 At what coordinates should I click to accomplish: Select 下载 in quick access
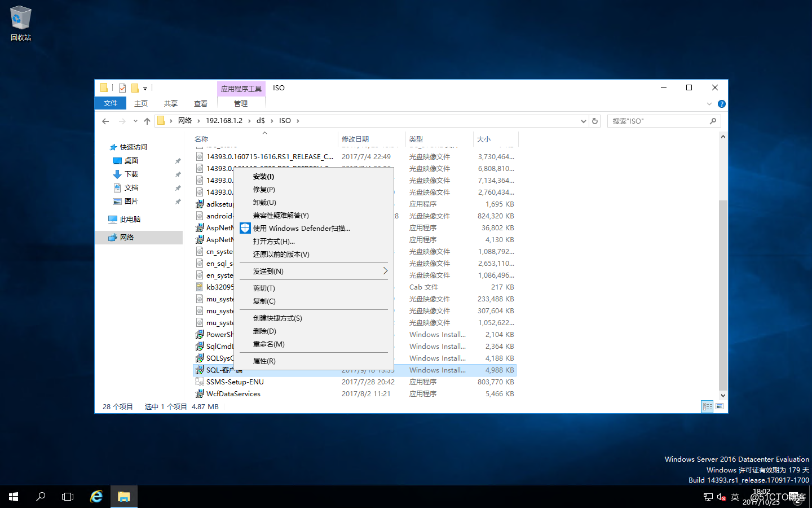point(131,174)
